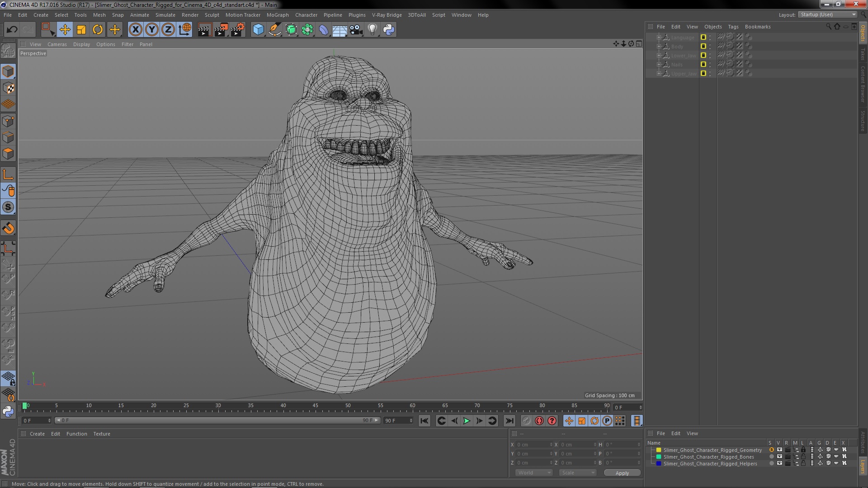Open the MoGraph menu
The image size is (868, 488).
coord(278,15)
